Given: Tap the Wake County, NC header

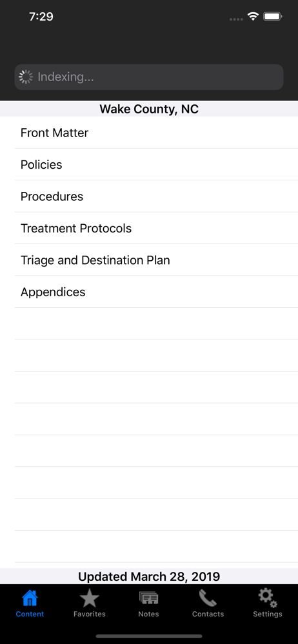Looking at the screenshot, I should point(149,109).
